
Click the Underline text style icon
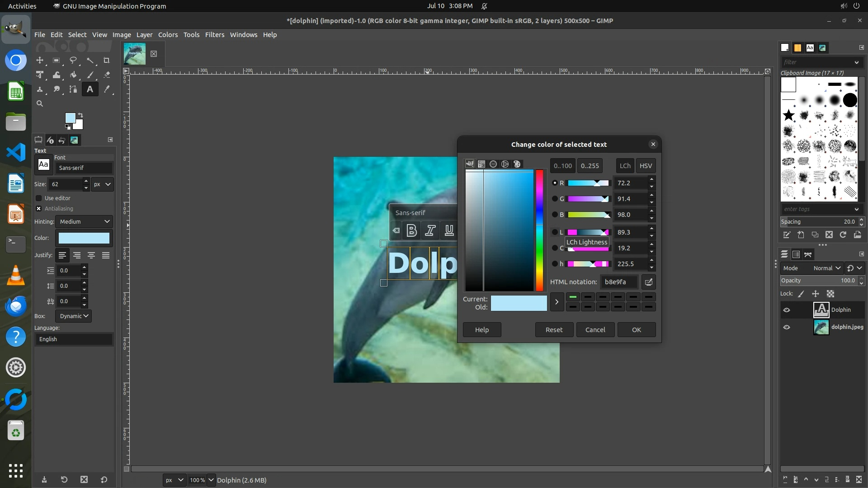(x=449, y=230)
